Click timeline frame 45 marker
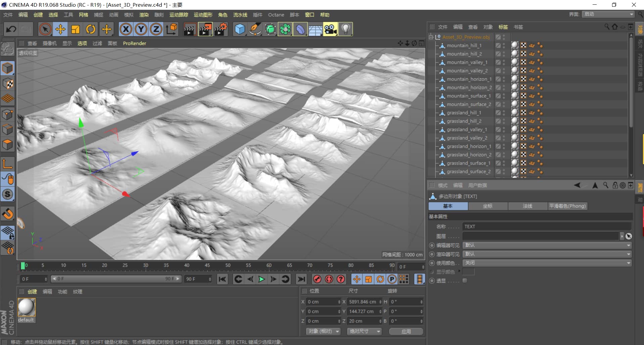The width and height of the screenshot is (644, 345). tap(207, 265)
